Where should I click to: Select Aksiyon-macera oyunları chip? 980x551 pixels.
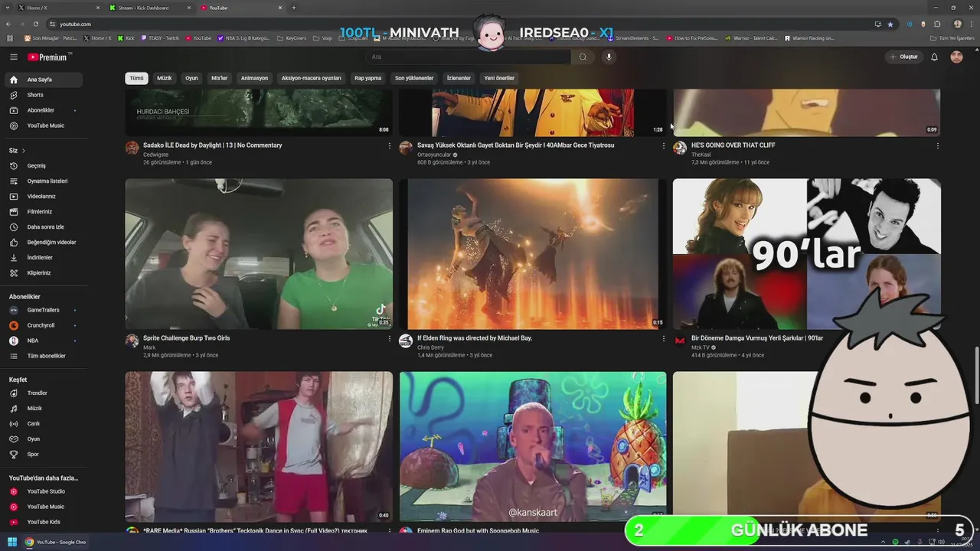coord(311,78)
